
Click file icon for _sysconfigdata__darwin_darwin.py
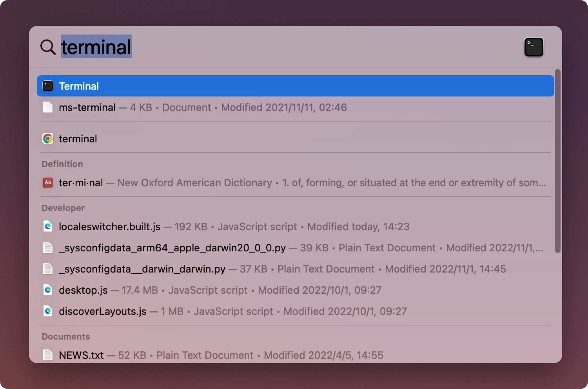coord(48,269)
